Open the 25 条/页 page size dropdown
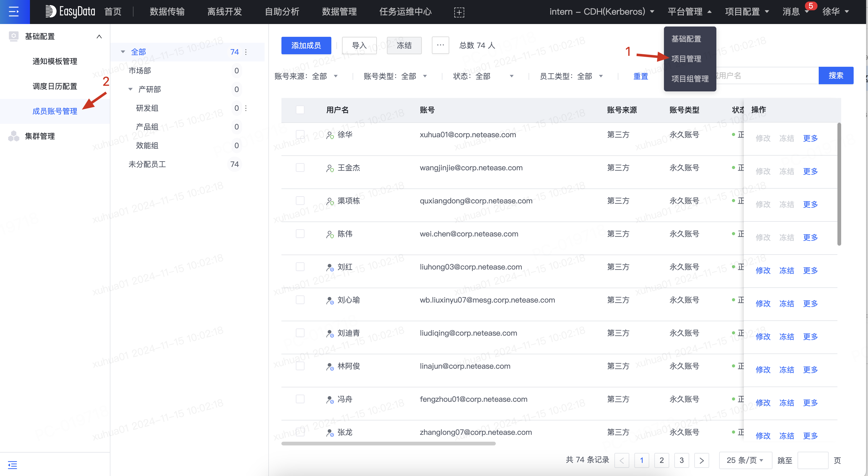Image resolution: width=868 pixels, height=476 pixels. (745, 460)
